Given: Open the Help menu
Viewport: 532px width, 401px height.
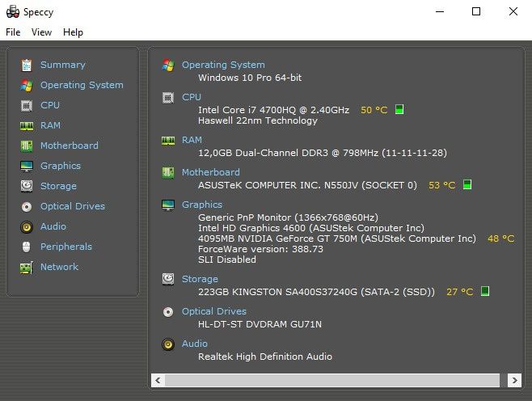Looking at the screenshot, I should pos(73,32).
